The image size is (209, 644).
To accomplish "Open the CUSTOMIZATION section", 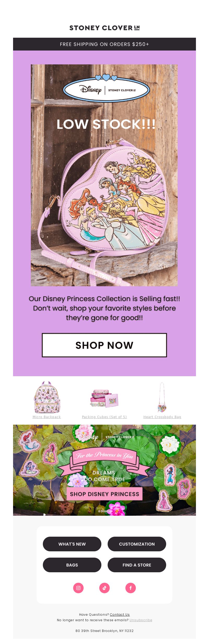I will click(x=137, y=544).
